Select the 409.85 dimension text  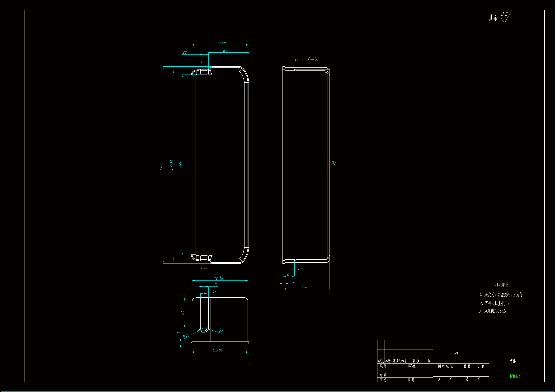tap(172, 165)
